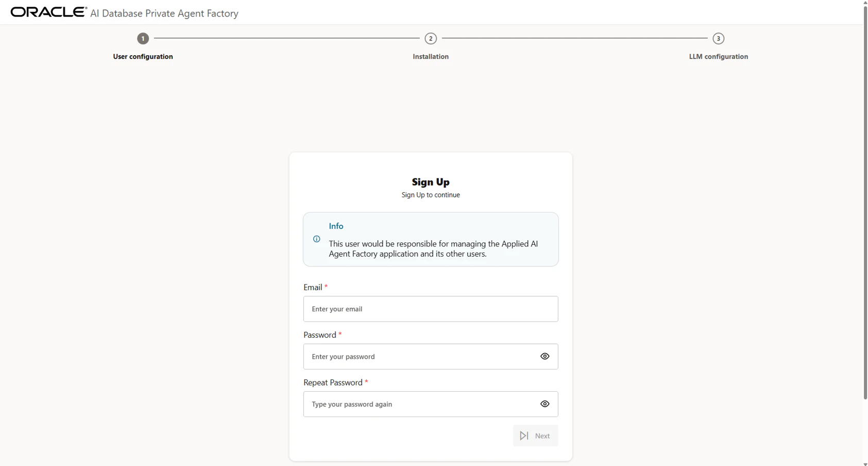This screenshot has height=466, width=868.
Task: Click the Info heading text
Action: (x=336, y=226)
